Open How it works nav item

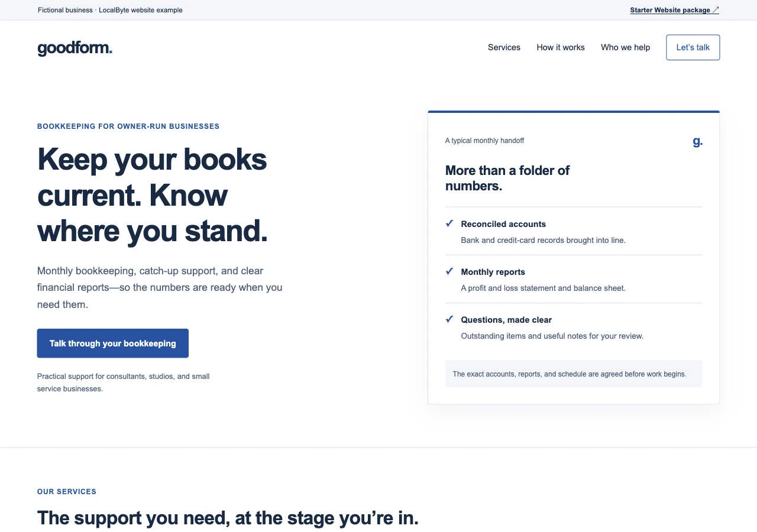561,47
